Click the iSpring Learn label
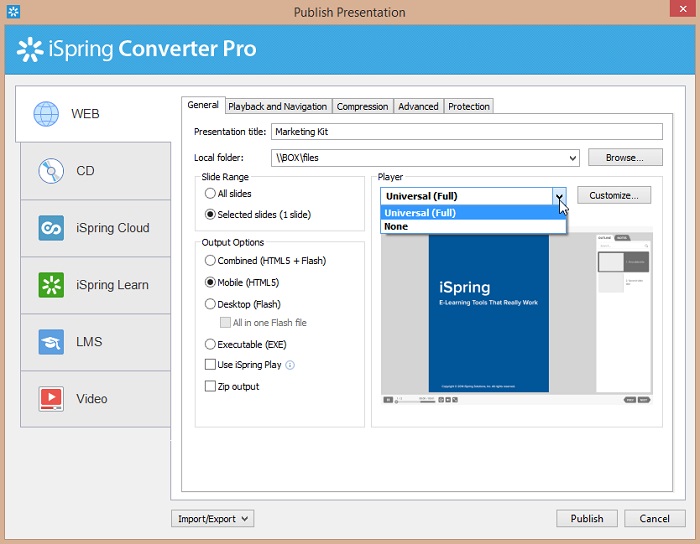Image resolution: width=700 pixels, height=544 pixels. coord(112,285)
